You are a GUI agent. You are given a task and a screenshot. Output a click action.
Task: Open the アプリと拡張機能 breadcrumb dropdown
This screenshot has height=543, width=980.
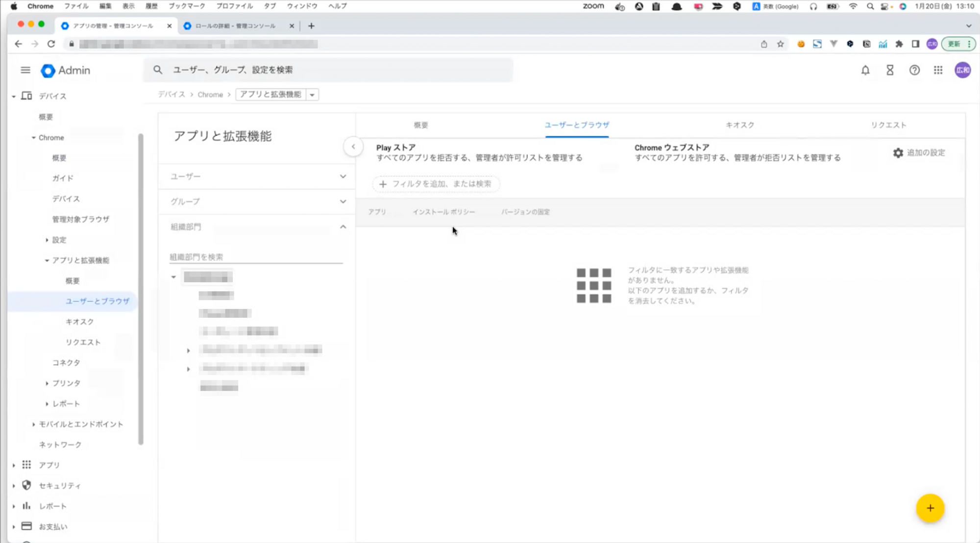(312, 94)
